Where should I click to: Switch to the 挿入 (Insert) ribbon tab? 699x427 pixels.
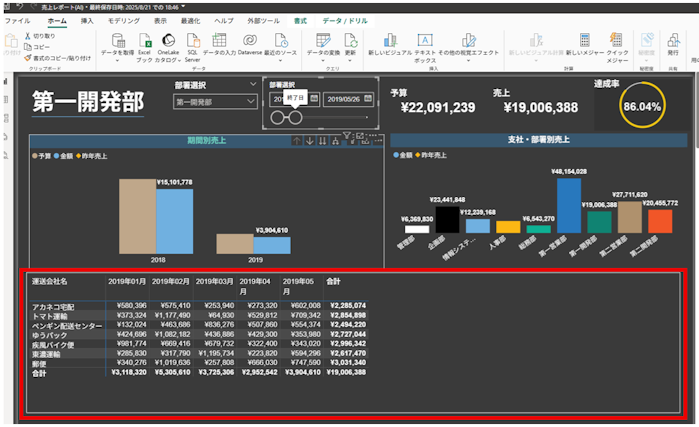[87, 20]
